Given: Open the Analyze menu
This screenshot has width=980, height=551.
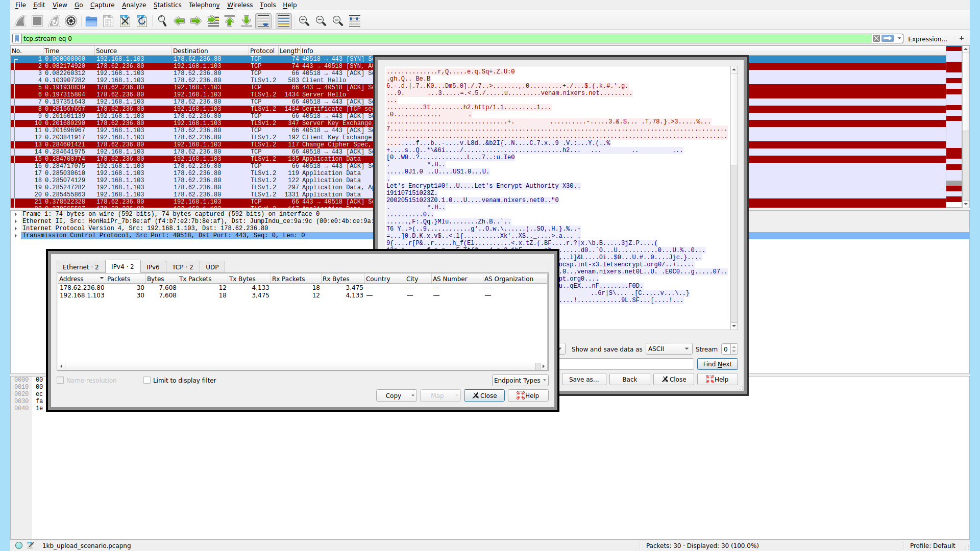Looking at the screenshot, I should 134,5.
